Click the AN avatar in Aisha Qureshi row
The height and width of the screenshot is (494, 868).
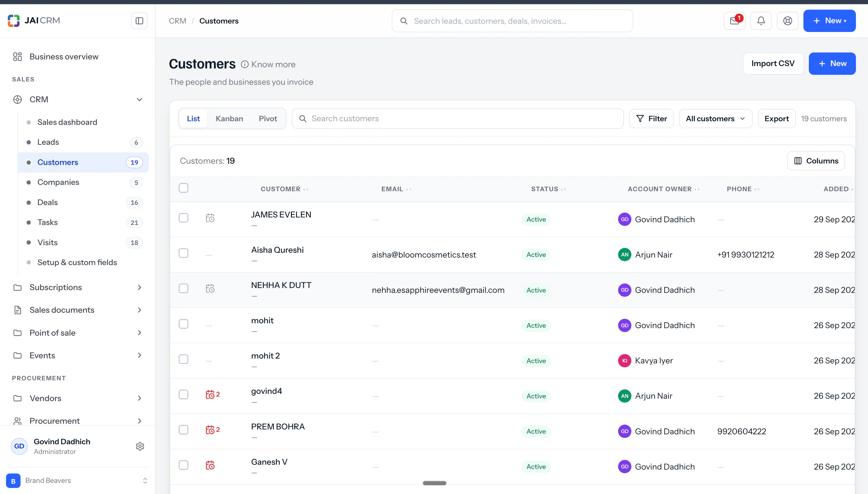[x=624, y=255]
